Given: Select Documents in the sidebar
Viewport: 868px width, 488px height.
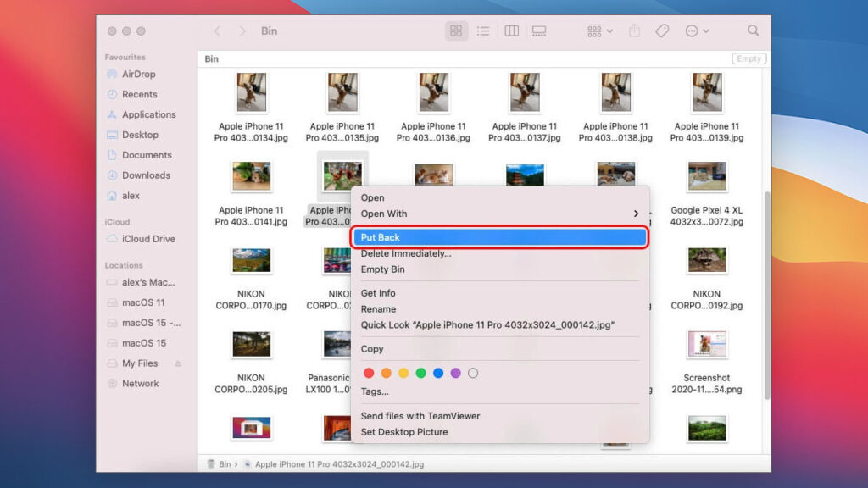Looking at the screenshot, I should point(145,155).
